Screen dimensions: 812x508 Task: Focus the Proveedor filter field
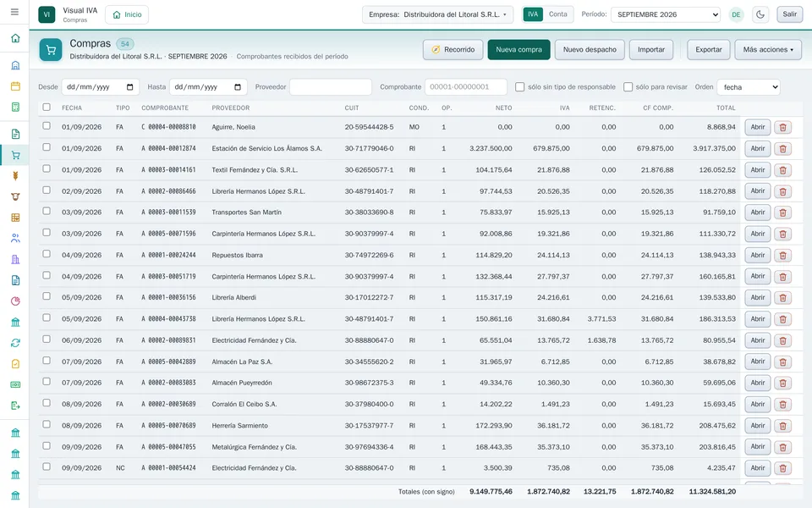pos(331,87)
